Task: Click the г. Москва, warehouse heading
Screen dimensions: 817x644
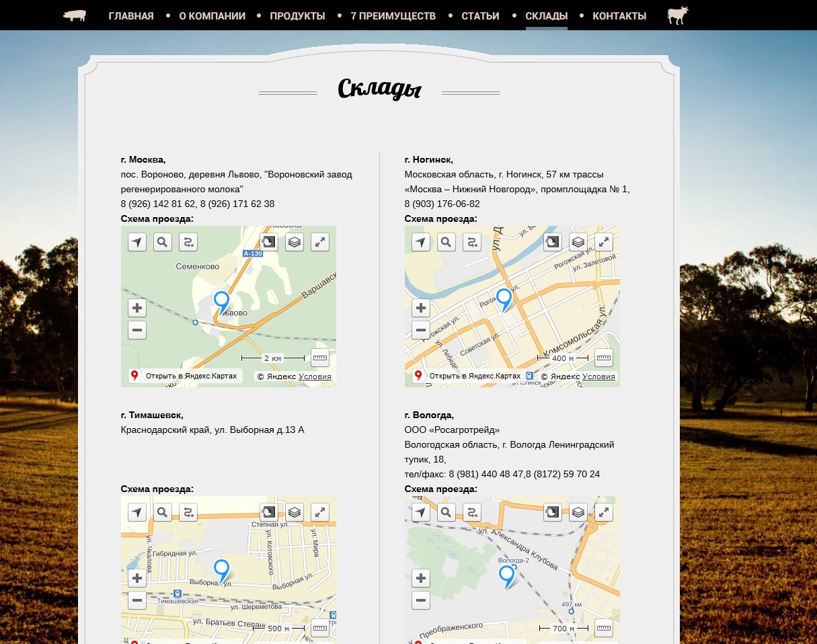Action: (143, 159)
